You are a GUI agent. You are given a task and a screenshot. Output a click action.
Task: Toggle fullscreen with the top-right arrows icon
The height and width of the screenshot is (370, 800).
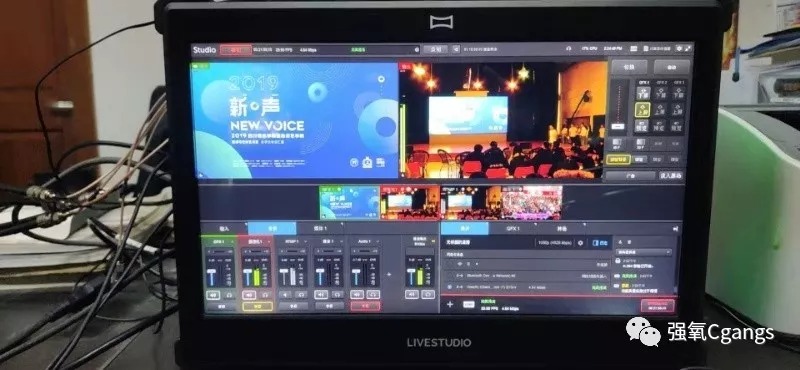687,48
